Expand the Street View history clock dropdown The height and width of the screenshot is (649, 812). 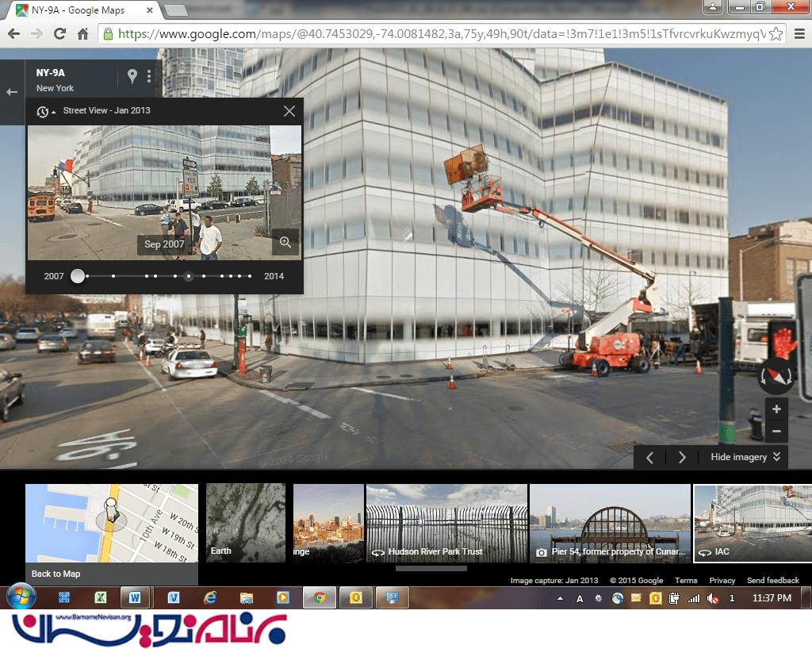(x=45, y=112)
